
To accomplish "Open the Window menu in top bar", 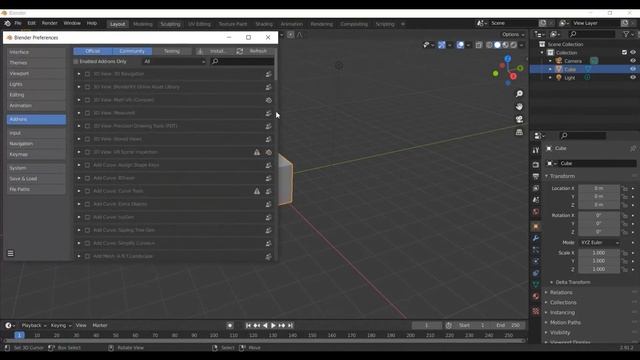I will pos(72,23).
